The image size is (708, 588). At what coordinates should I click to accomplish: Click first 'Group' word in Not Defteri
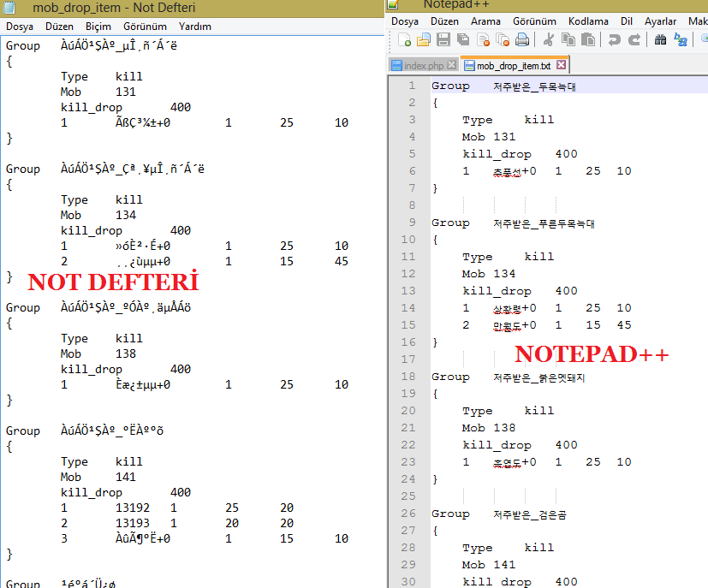click(x=22, y=46)
